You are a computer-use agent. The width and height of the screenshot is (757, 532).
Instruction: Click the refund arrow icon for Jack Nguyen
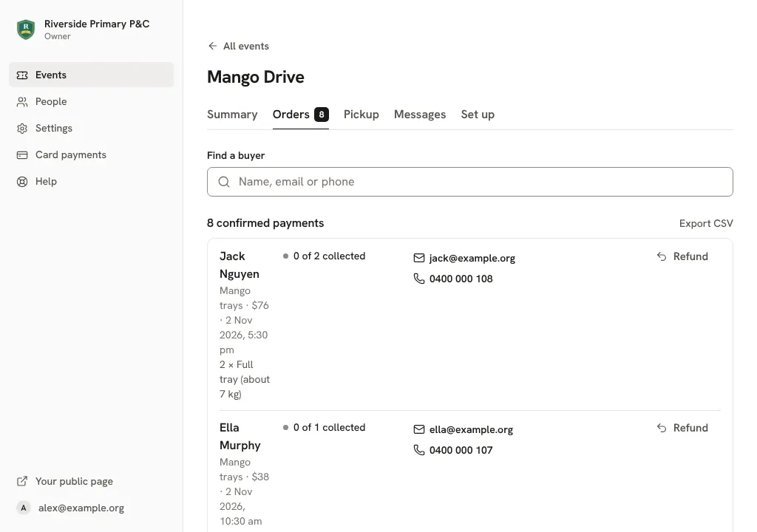662,256
